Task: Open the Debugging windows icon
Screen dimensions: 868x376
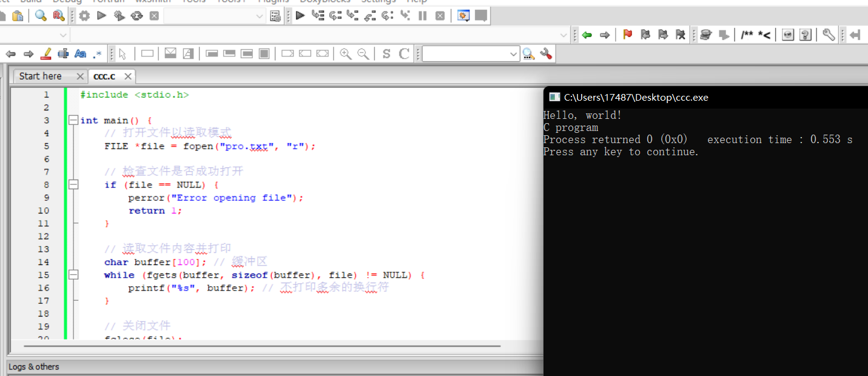Action: pyautogui.click(x=463, y=16)
